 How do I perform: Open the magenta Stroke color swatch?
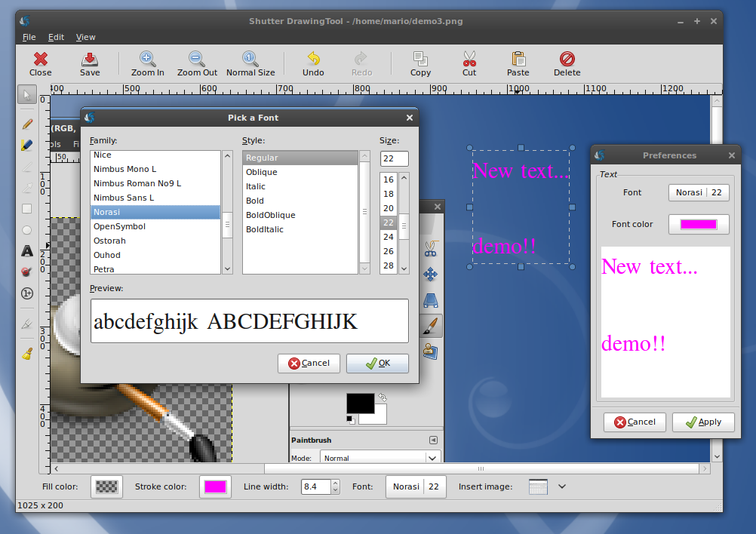pyautogui.click(x=215, y=486)
